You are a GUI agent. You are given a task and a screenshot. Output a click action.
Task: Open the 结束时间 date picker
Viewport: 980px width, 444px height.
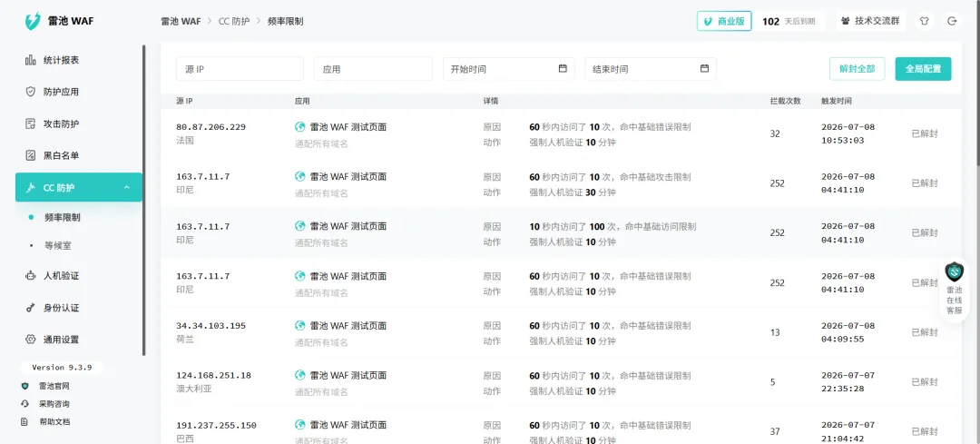(651, 69)
